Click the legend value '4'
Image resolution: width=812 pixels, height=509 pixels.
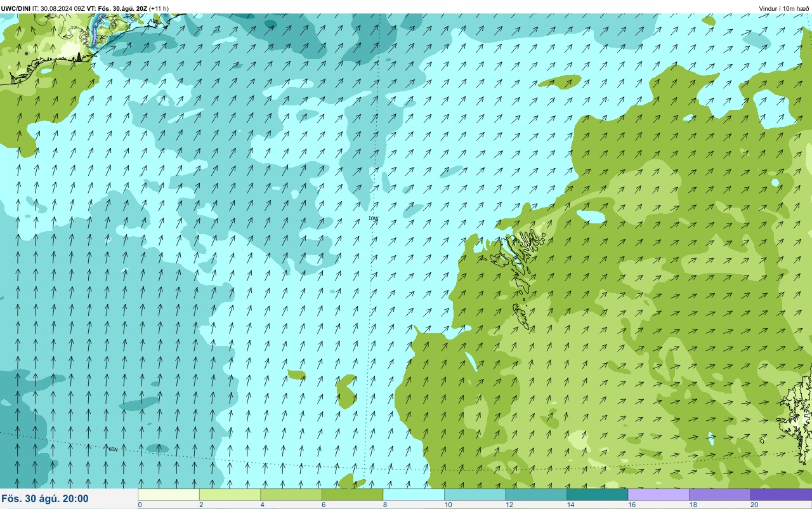tap(262, 505)
